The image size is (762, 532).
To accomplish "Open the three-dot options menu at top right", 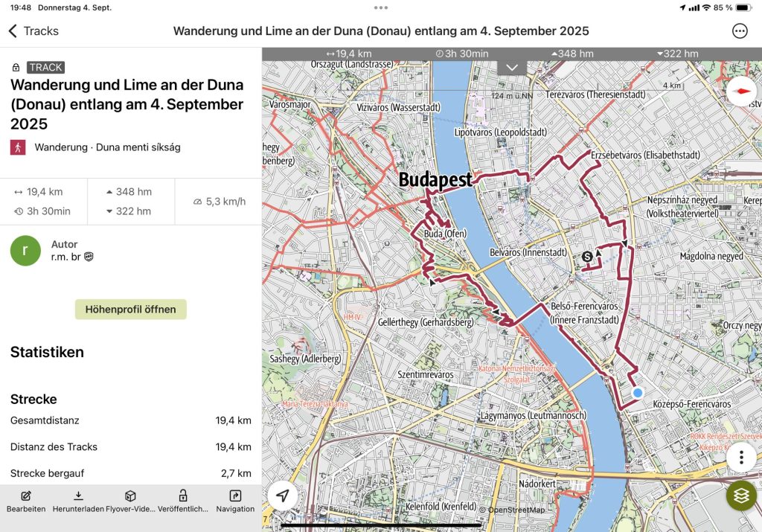I will coord(740,31).
